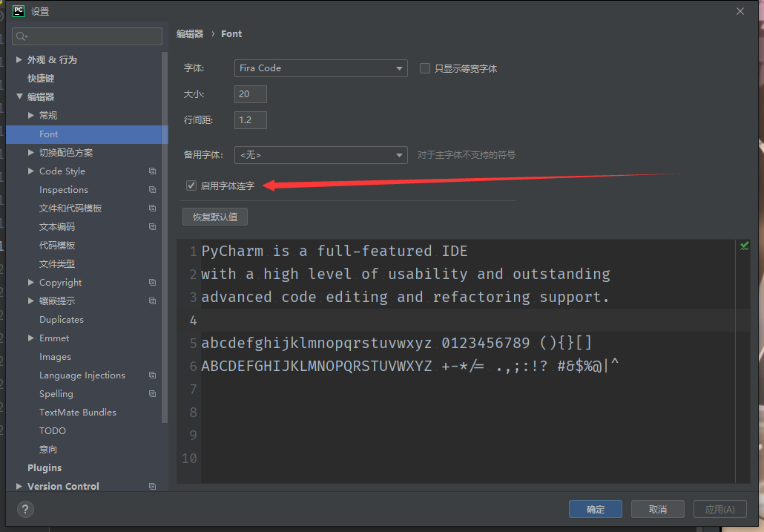This screenshot has height=532, width=764.
Task: Expand the 常规 node
Action: coord(30,115)
